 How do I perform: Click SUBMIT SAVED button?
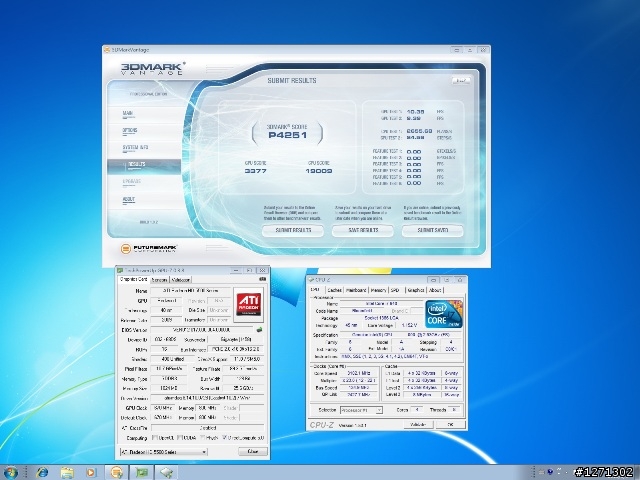click(433, 231)
